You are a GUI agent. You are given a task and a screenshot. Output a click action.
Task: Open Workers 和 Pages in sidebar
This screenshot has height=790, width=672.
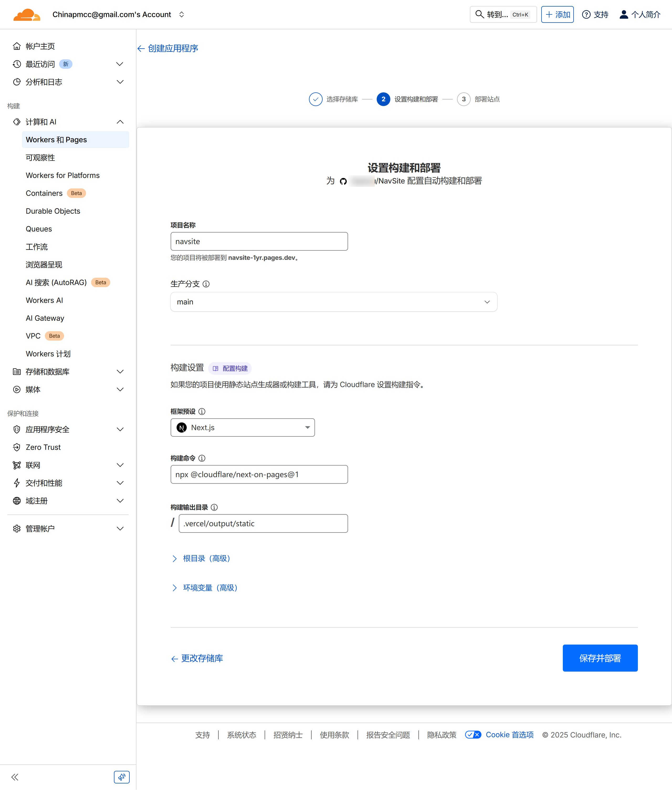[x=56, y=140]
